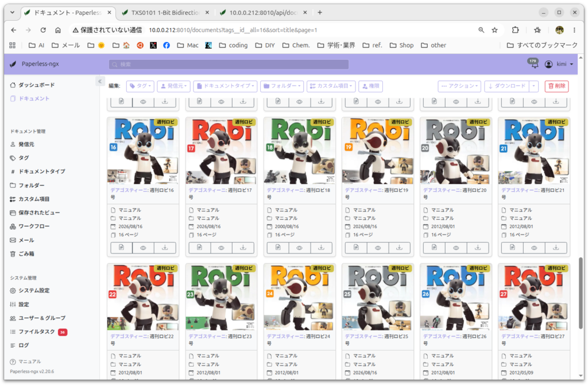Download 週刊ロビ18号 via its download icon

click(321, 248)
